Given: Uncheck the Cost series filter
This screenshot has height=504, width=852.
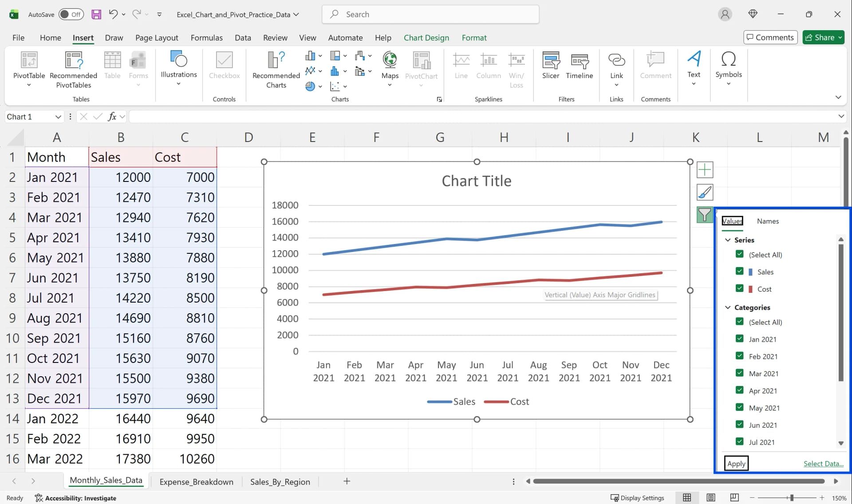Looking at the screenshot, I should tap(740, 288).
